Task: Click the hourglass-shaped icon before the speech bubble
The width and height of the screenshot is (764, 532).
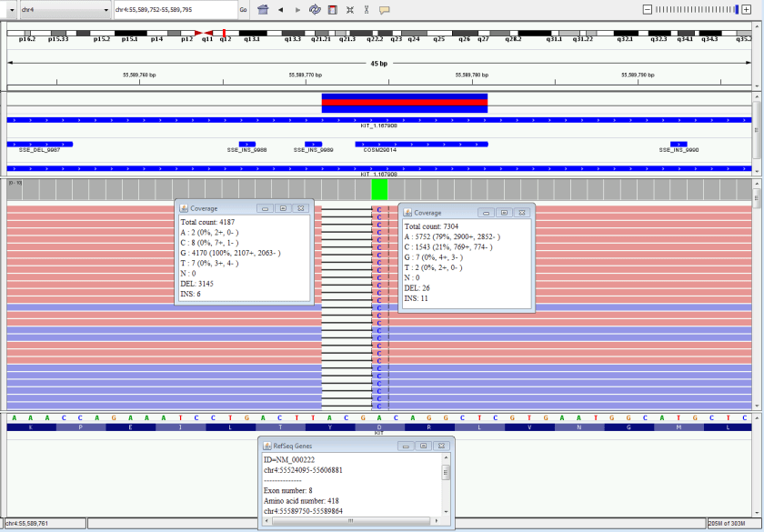Action: (x=367, y=9)
